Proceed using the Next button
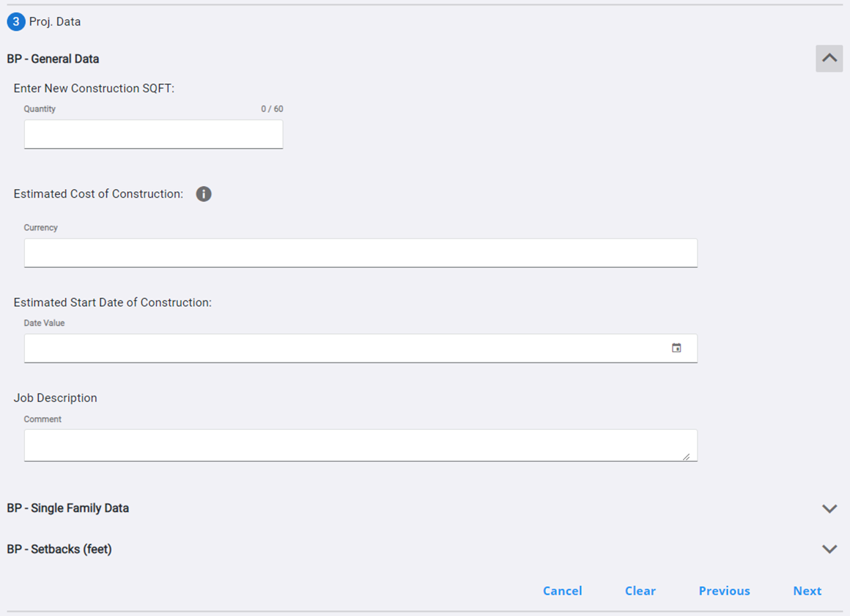 807,591
